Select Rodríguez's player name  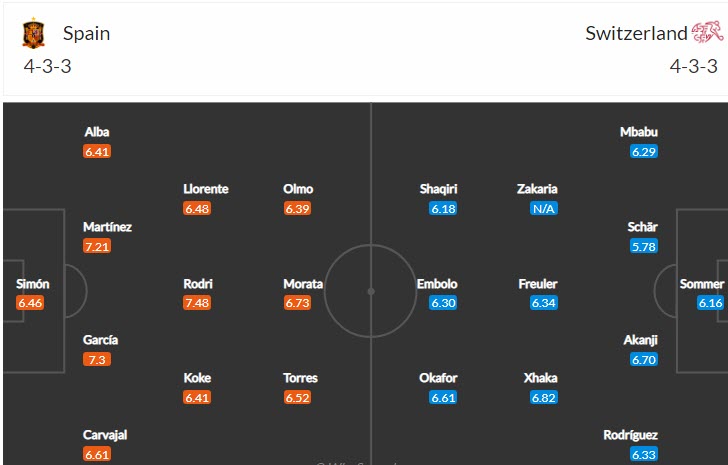pos(631,435)
